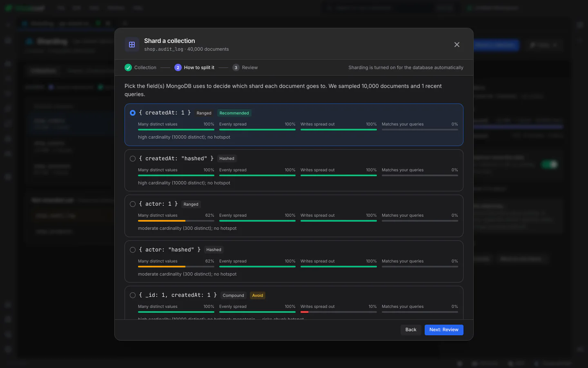Choose the { createdAt: "hashed" } radio option
This screenshot has width=588, height=368.
coord(133,159)
